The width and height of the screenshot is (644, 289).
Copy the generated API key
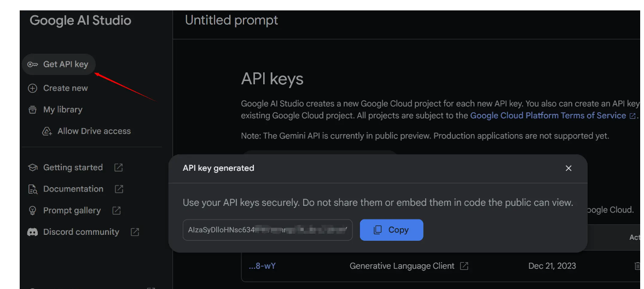pyautogui.click(x=391, y=230)
